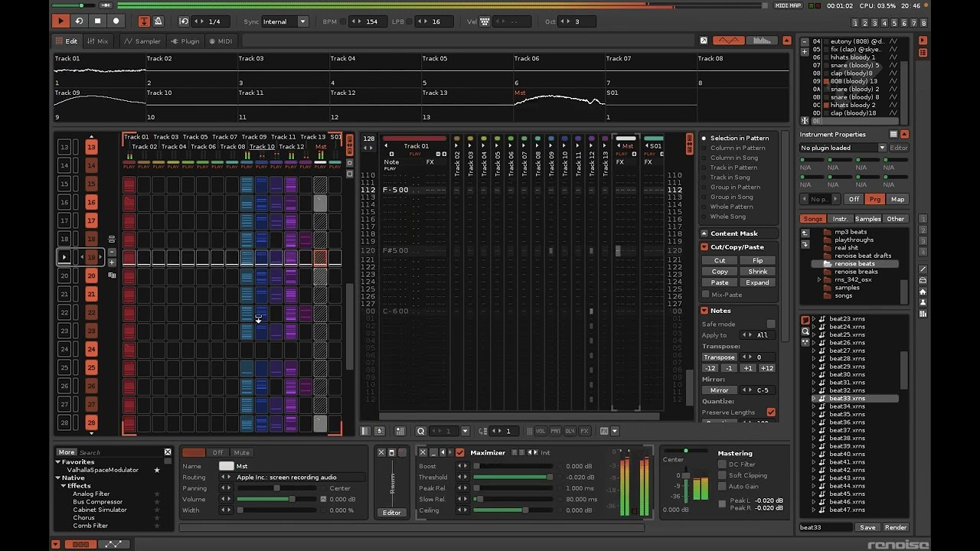Click the velocity keyboard icon
This screenshot has width=980, height=551.
(x=485, y=21)
